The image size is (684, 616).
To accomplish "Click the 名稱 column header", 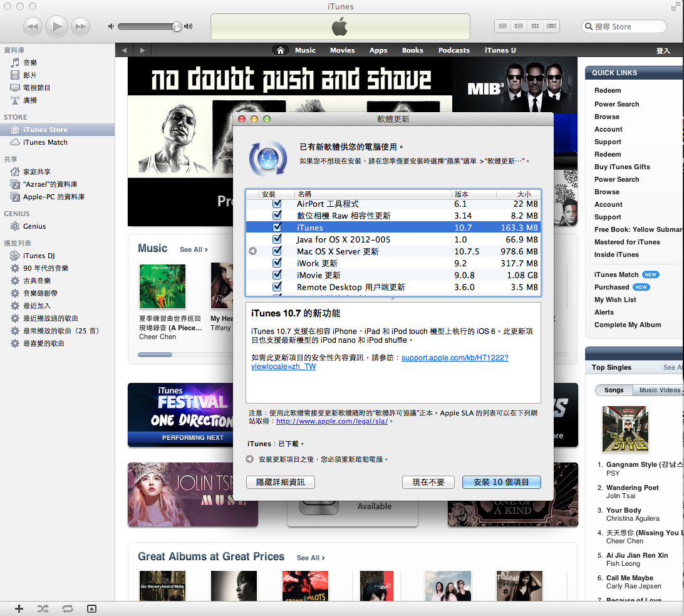I will click(373, 194).
